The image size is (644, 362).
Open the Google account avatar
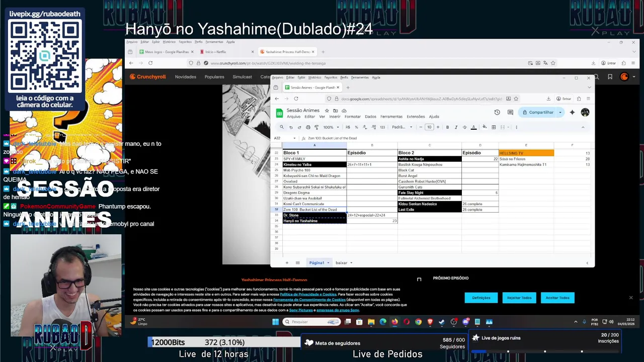pos(585,113)
